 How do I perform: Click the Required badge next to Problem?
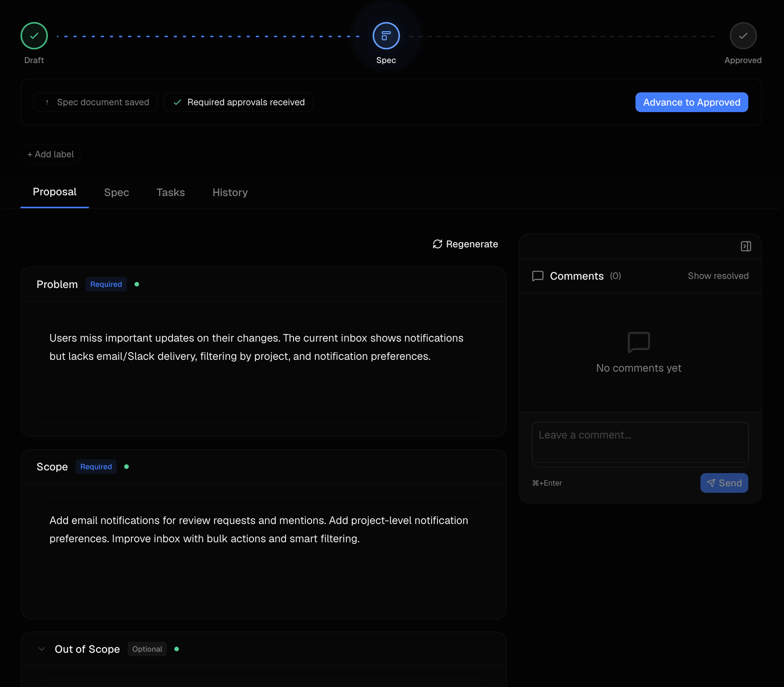106,285
